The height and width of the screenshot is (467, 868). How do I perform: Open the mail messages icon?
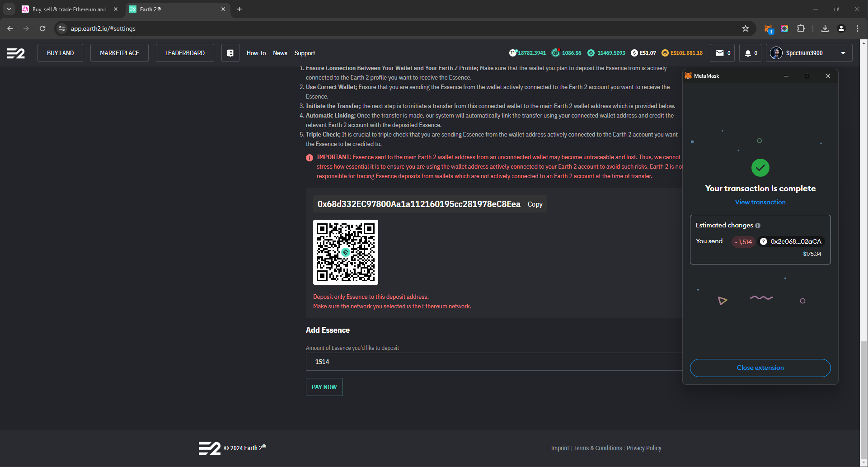[720, 53]
